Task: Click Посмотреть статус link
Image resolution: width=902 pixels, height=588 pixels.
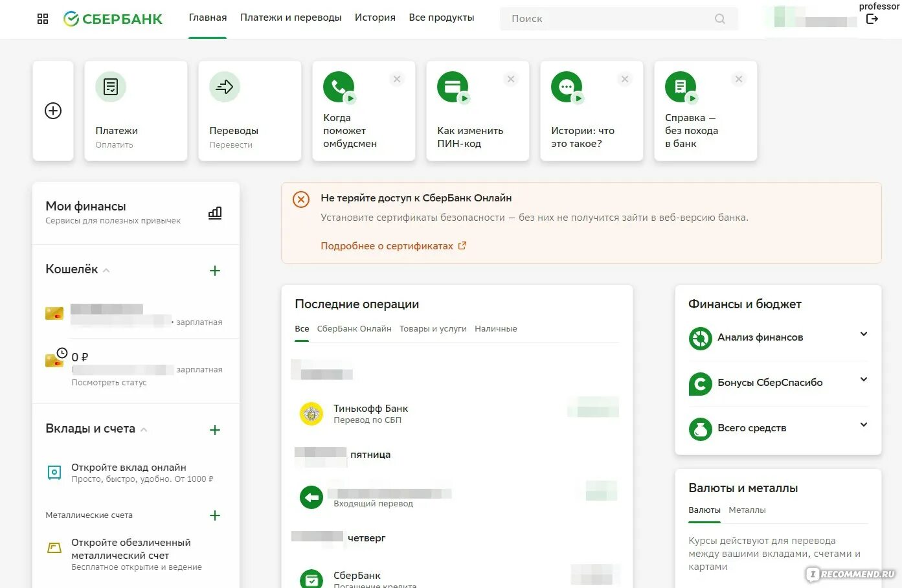Action: 109,383
